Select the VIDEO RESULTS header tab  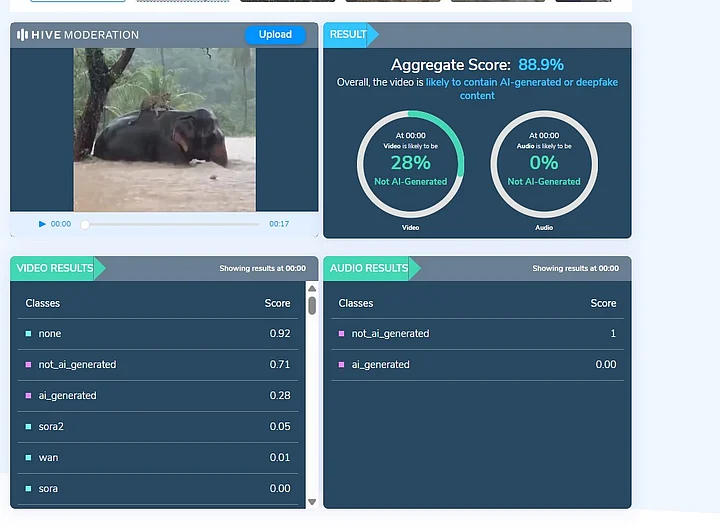click(x=55, y=268)
